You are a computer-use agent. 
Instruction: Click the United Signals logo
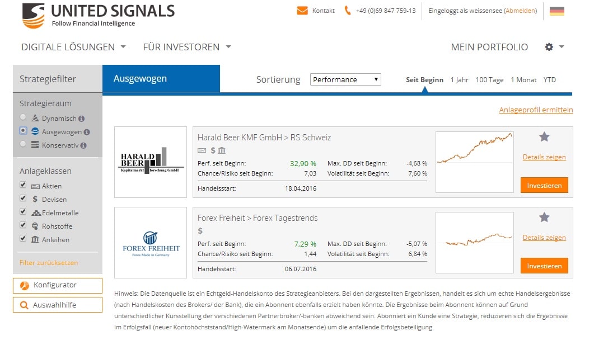98,15
